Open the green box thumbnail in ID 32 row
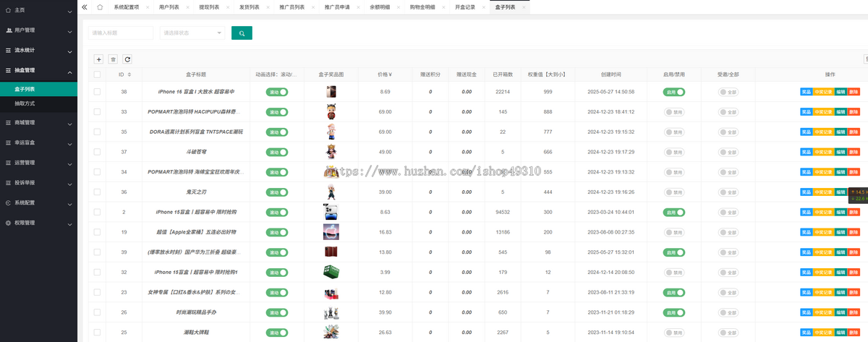This screenshot has width=868, height=342. coord(331,272)
